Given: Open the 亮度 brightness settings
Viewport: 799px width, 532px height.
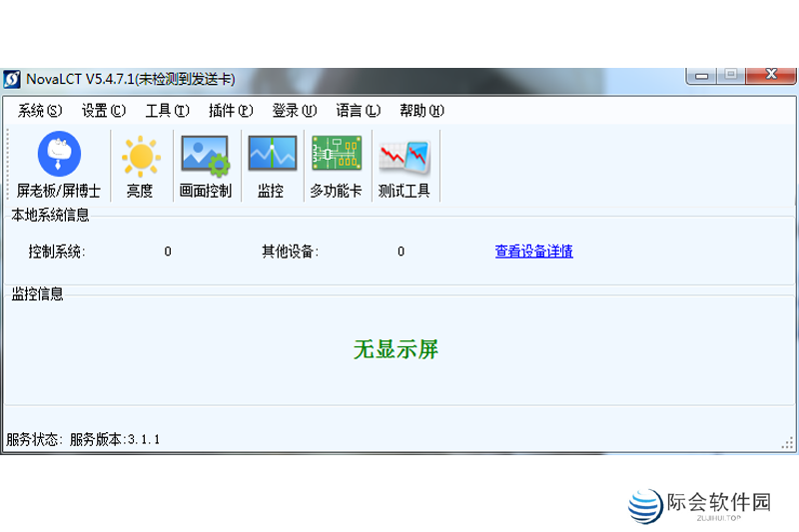Looking at the screenshot, I should pos(141,165).
